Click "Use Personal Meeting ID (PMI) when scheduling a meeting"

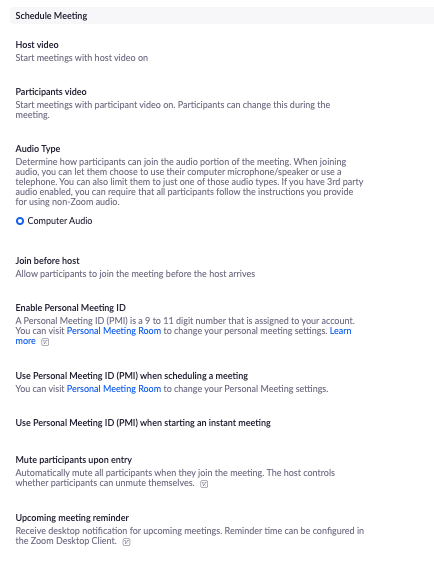[132, 376]
